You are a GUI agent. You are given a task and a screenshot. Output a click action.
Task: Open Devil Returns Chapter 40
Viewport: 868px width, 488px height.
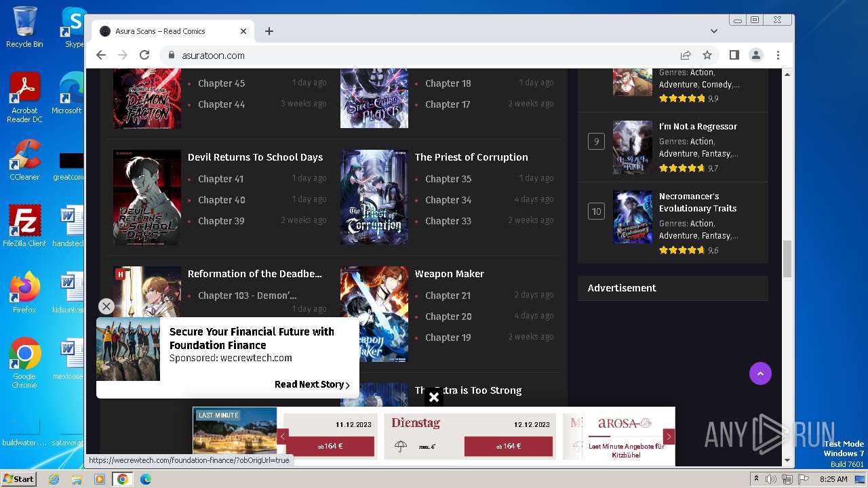click(221, 200)
